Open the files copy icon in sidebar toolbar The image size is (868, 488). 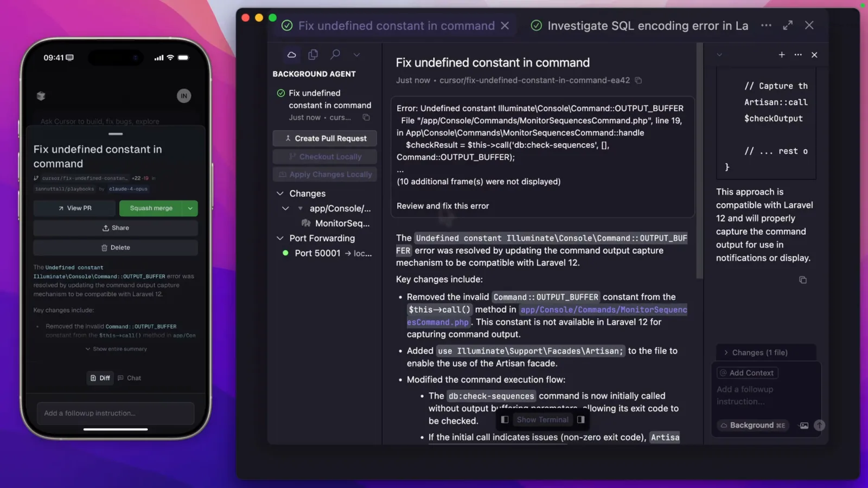coord(313,54)
